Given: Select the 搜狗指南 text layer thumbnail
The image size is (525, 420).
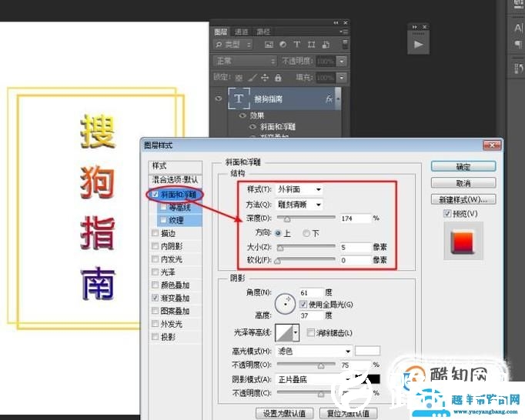Looking at the screenshot, I should [239, 98].
